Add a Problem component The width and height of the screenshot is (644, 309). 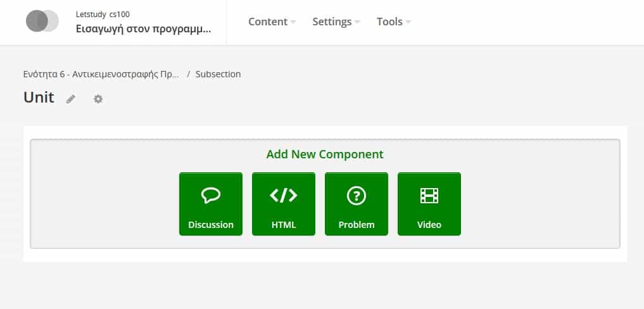click(x=356, y=204)
